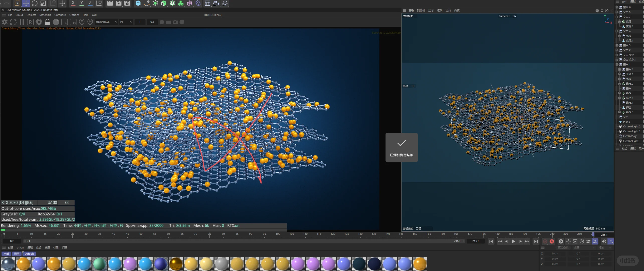Toggle the X axis lock
Screen dimensions: 644x271
[73, 3]
